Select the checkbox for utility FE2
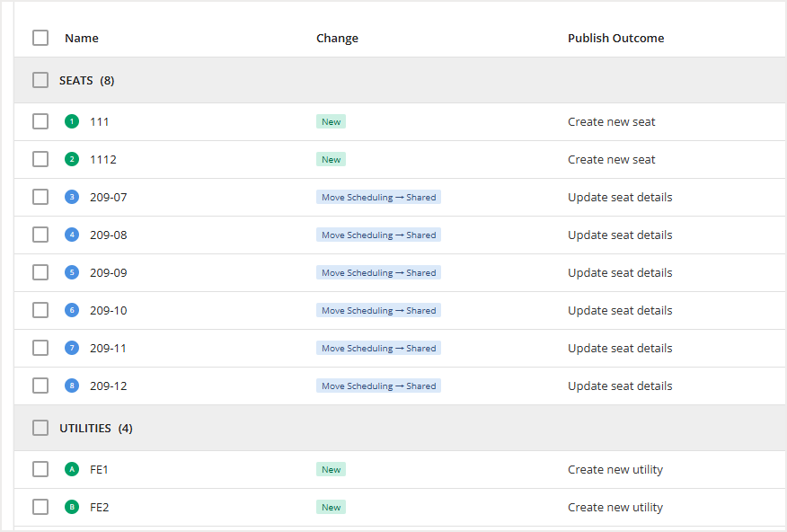 [x=40, y=507]
